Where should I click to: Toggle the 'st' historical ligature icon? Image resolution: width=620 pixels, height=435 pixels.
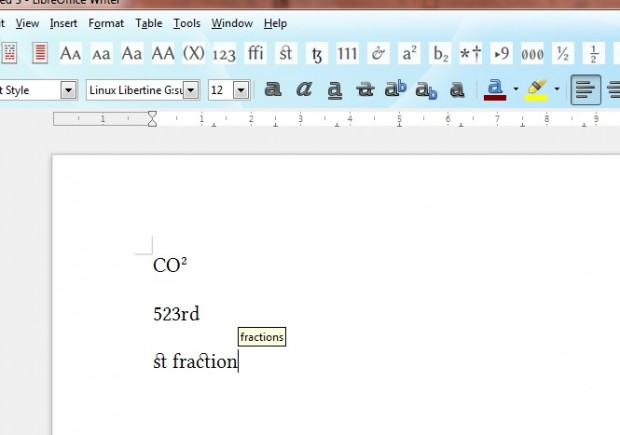click(286, 53)
